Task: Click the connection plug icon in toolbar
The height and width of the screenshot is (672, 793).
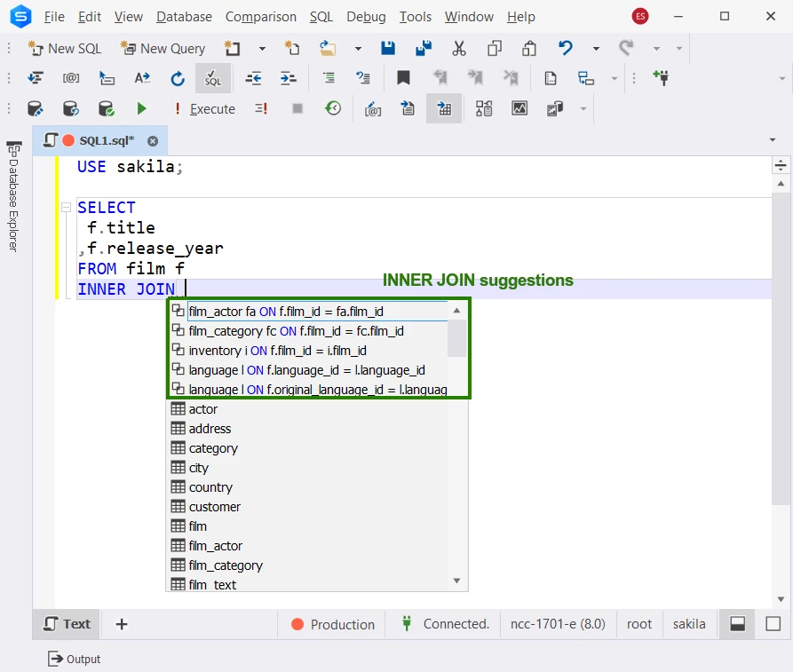Action: pyautogui.click(x=661, y=78)
